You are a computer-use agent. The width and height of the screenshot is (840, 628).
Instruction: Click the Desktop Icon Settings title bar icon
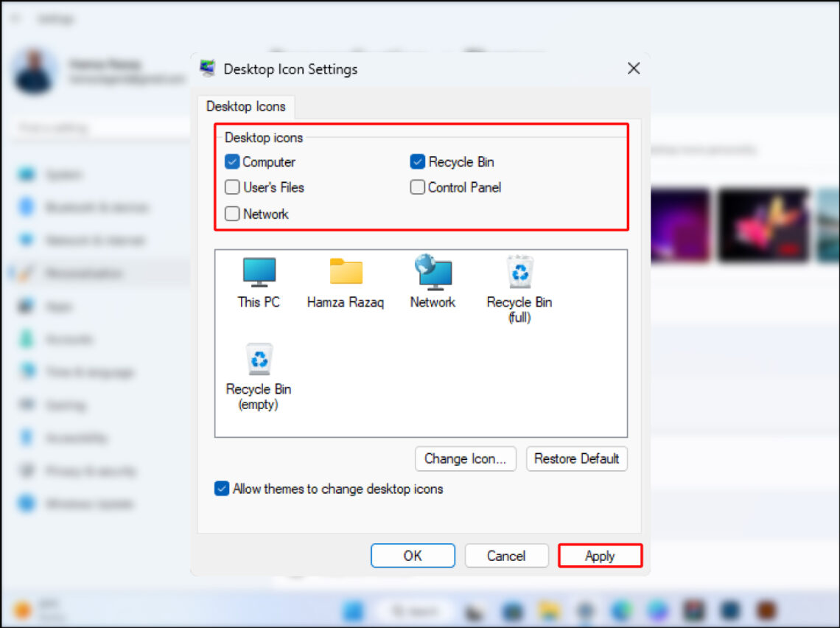[208, 68]
